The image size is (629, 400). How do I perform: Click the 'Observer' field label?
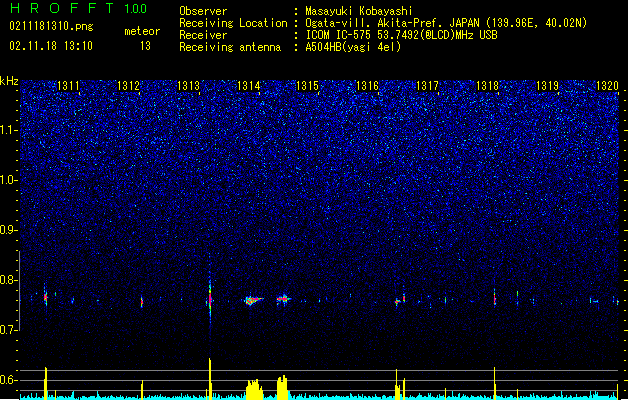coord(203,11)
